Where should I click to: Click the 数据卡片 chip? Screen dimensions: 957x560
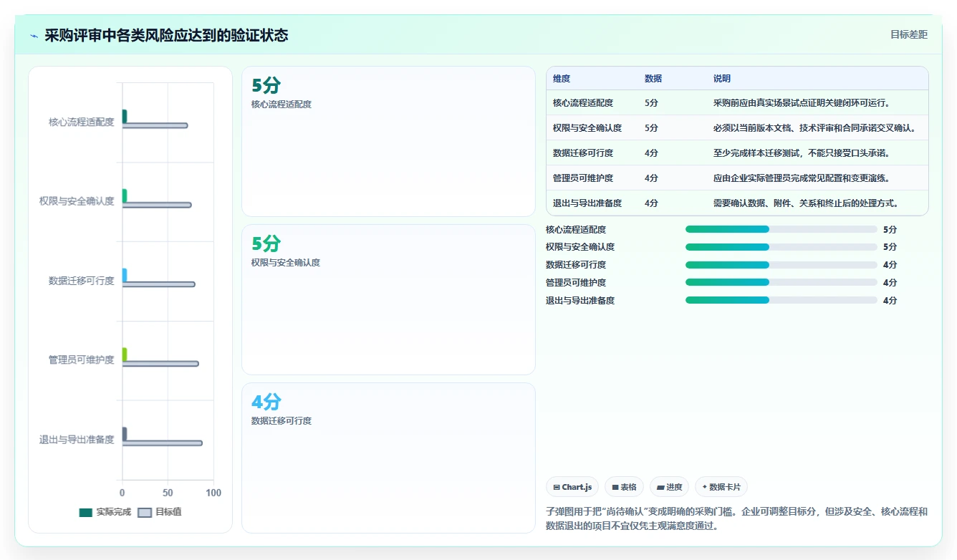722,487
